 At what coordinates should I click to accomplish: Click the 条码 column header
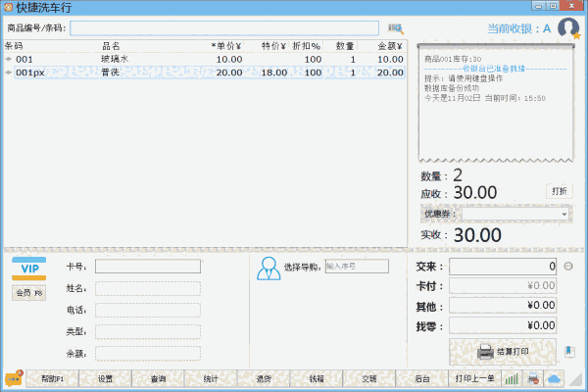coord(14,46)
